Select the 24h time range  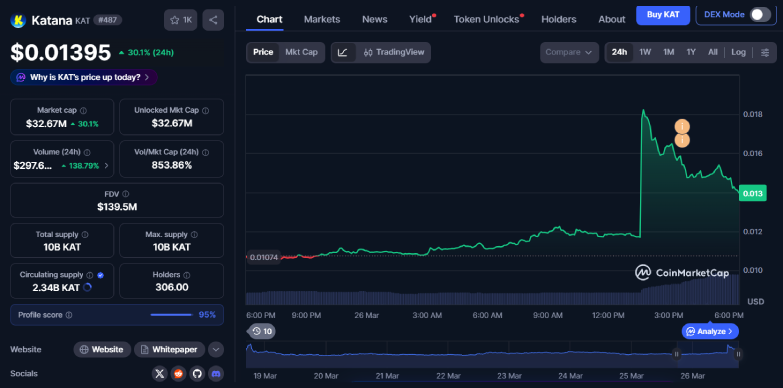pyautogui.click(x=619, y=52)
